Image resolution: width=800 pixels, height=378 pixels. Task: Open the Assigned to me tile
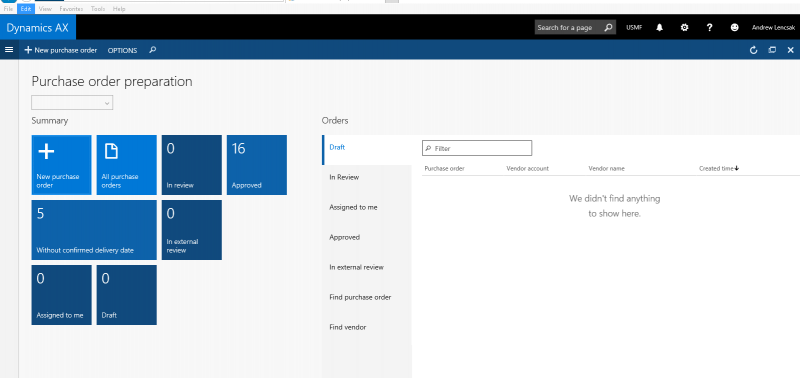click(61, 295)
